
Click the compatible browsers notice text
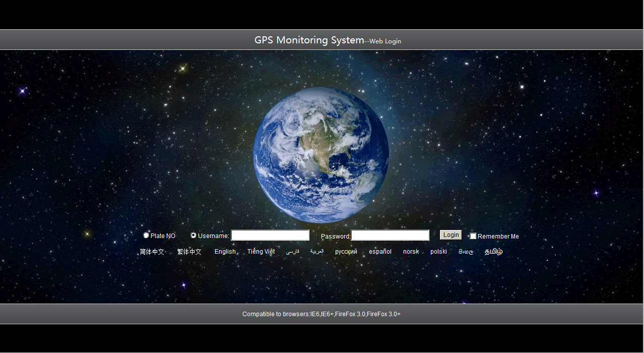[x=321, y=314]
